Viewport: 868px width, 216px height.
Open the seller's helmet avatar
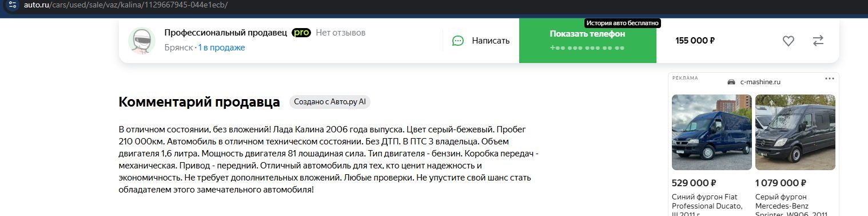pyautogui.click(x=142, y=41)
